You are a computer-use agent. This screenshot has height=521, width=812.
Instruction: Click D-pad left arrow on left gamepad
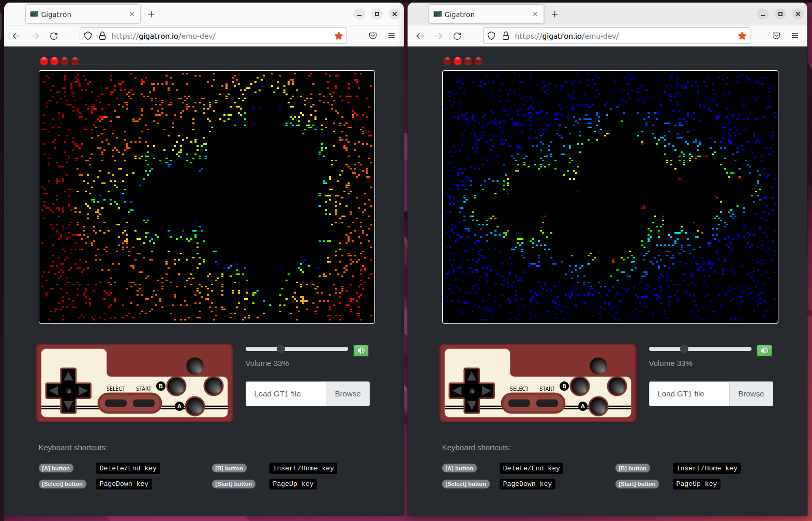click(53, 391)
